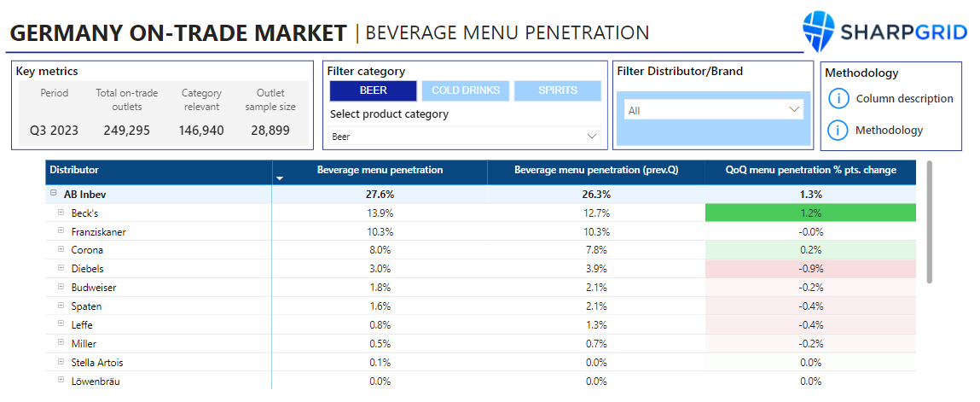The image size is (980, 402).
Task: Click AB Inbev 1.3% QoQ change value
Action: click(x=810, y=195)
